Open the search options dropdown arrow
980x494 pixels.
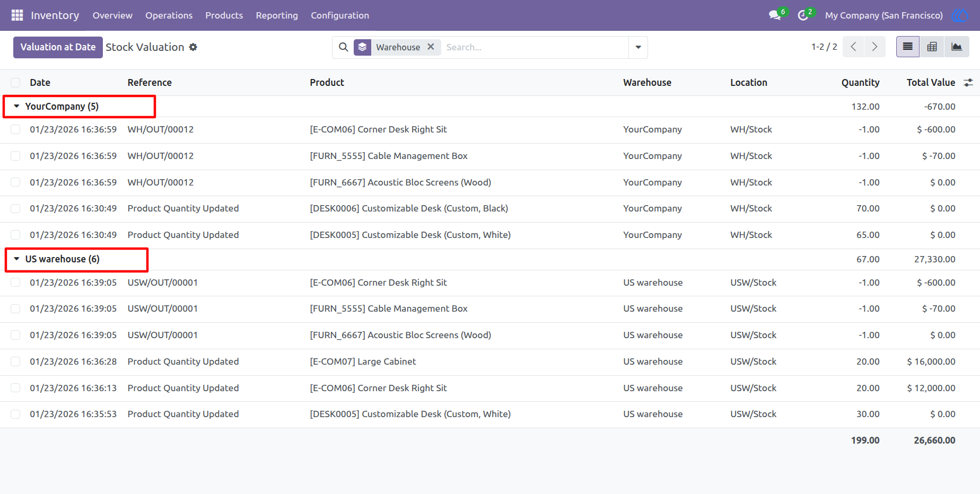point(638,47)
